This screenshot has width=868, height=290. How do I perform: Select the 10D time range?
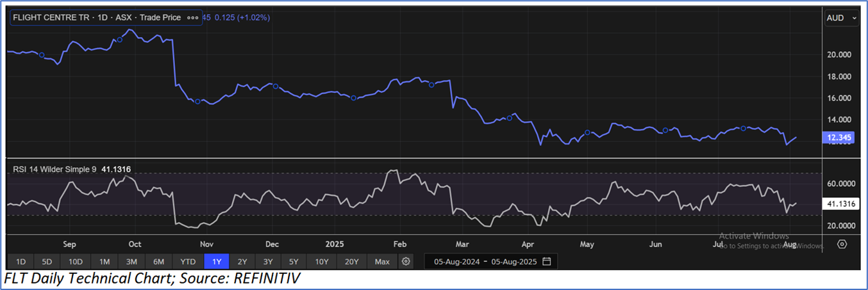[76, 261]
